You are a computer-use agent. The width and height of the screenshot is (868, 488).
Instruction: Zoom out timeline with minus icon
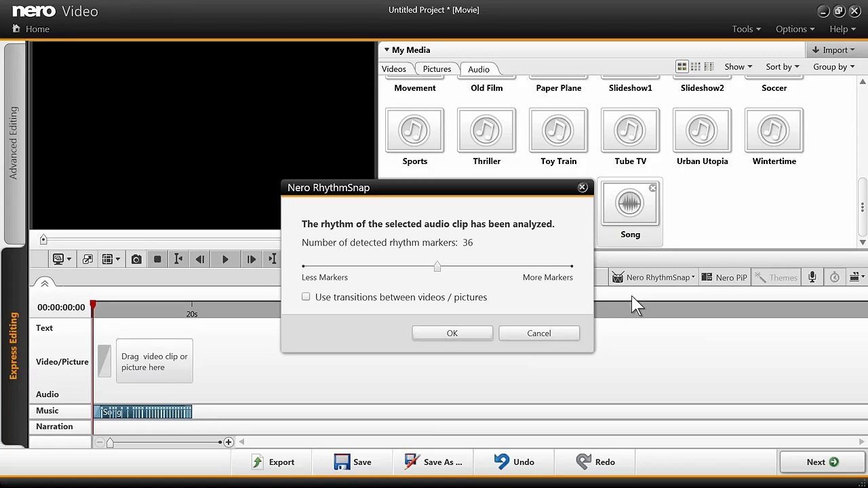click(100, 443)
